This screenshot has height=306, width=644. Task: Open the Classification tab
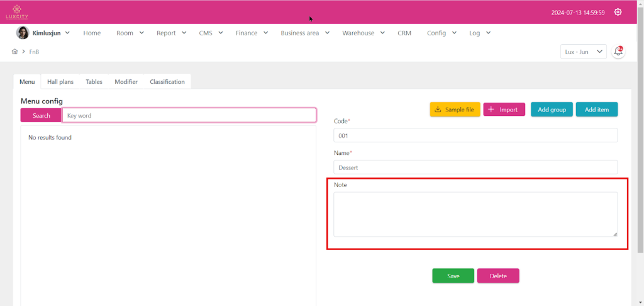tap(167, 82)
